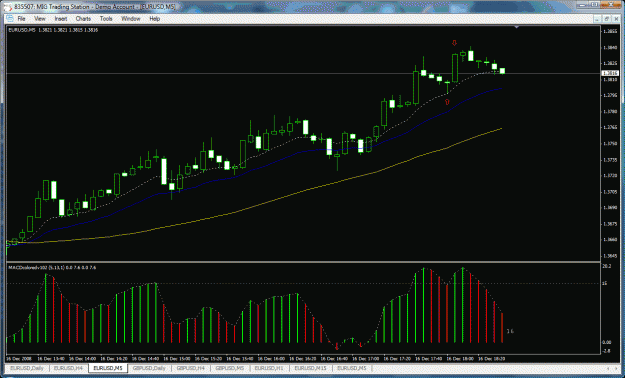Open the File menu

pyautogui.click(x=21, y=19)
